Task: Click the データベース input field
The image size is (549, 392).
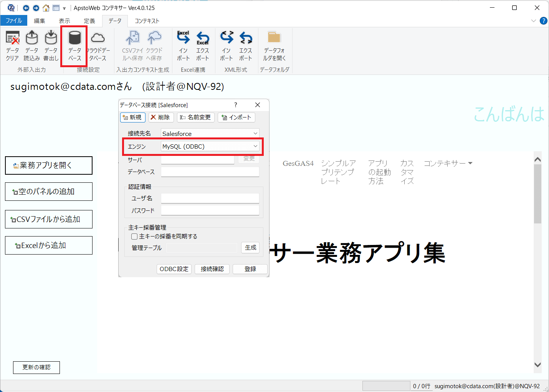Action: pyautogui.click(x=210, y=172)
